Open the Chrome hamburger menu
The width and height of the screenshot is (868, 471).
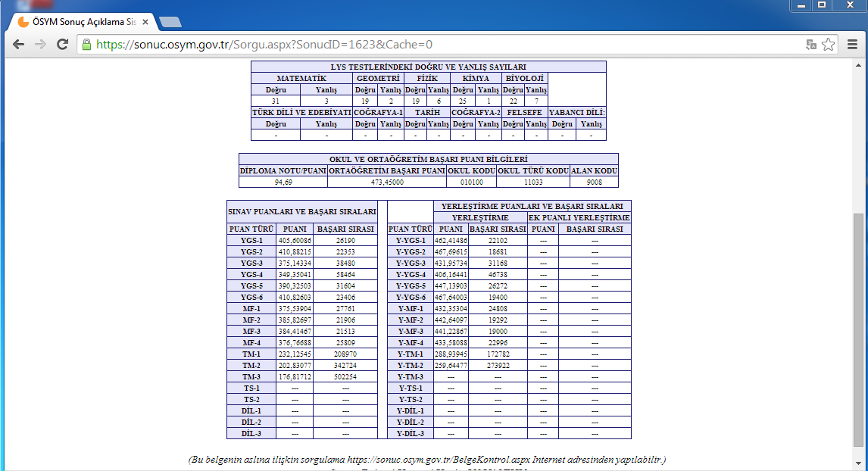coord(852,45)
